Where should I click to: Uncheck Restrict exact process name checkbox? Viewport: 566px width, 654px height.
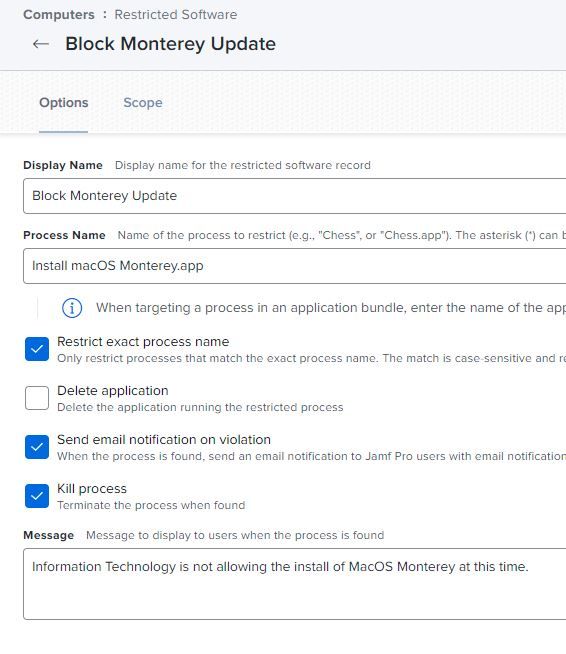[x=37, y=349]
